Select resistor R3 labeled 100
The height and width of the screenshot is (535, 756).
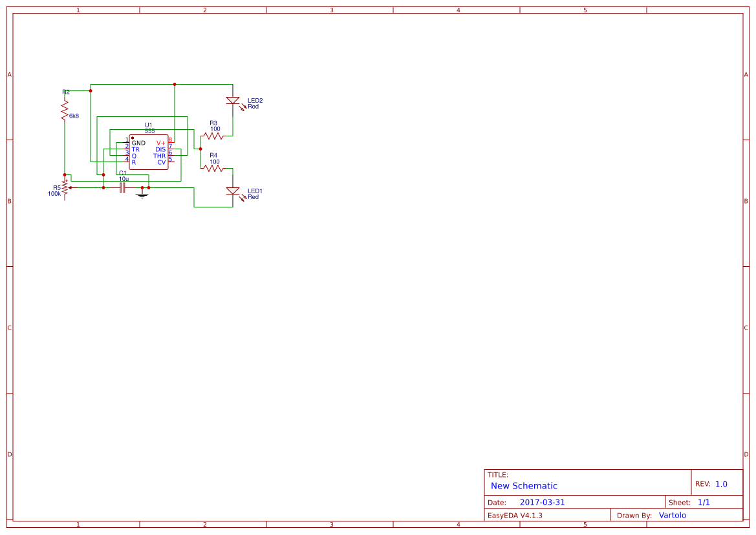213,136
